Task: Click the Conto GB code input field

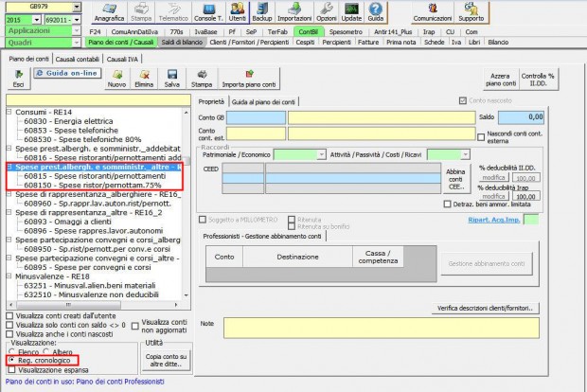Action: pyautogui.click(x=256, y=117)
